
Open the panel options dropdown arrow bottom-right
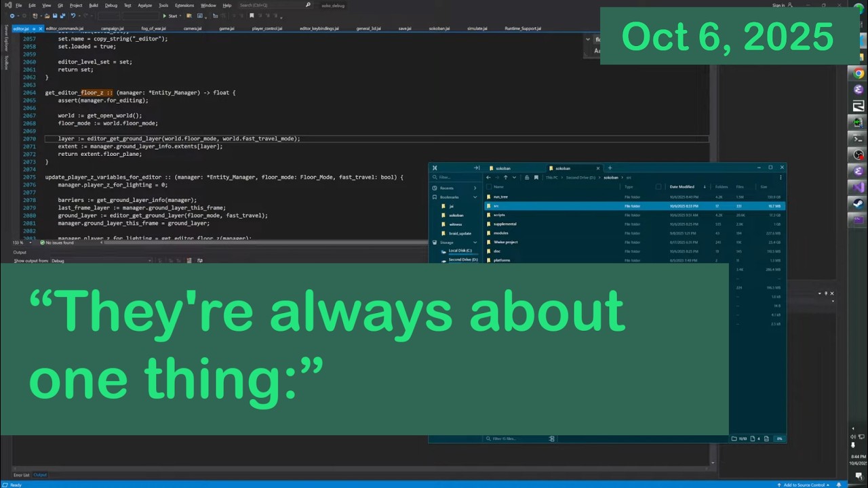point(819,293)
